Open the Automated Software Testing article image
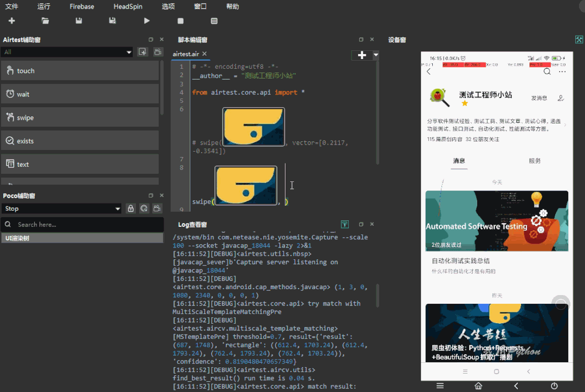Screen dimensions: 585x392 coord(497,221)
